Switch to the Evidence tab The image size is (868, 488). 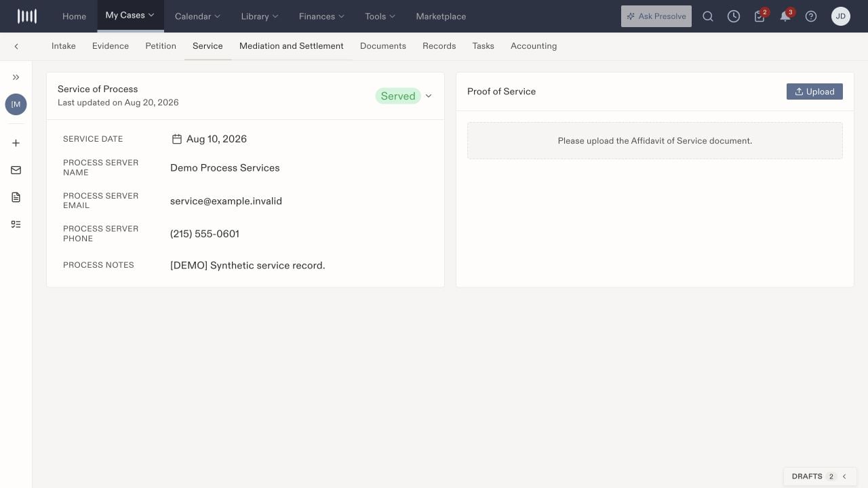pos(111,46)
